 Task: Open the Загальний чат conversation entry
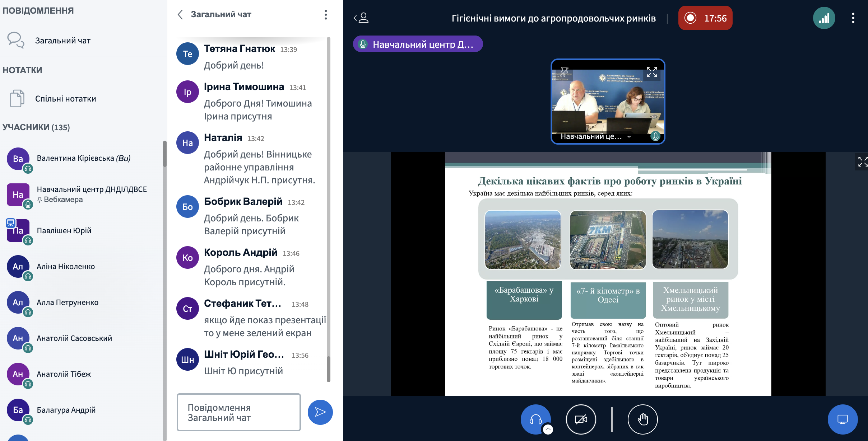pos(63,41)
